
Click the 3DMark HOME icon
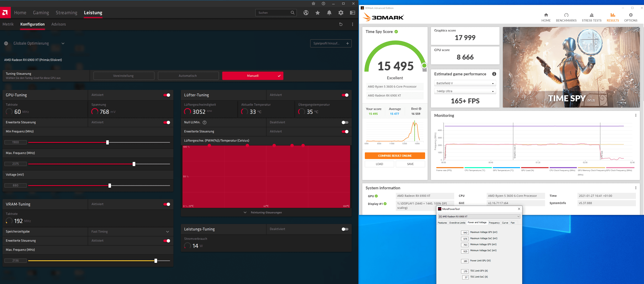(546, 15)
